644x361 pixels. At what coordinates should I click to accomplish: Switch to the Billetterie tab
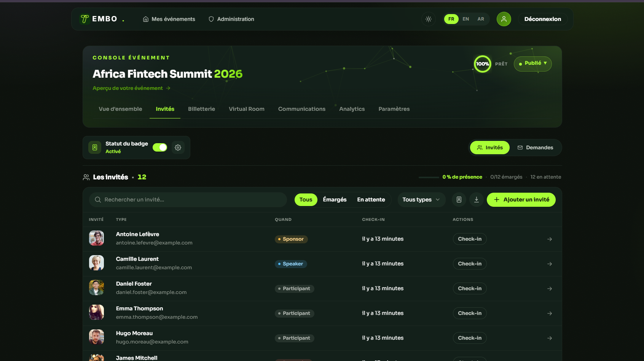pos(201,109)
